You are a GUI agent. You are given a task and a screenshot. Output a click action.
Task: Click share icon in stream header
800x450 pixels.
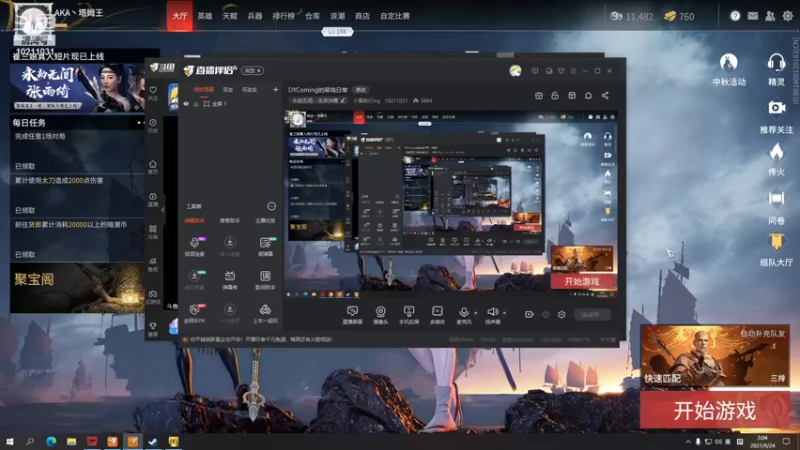coord(605,95)
